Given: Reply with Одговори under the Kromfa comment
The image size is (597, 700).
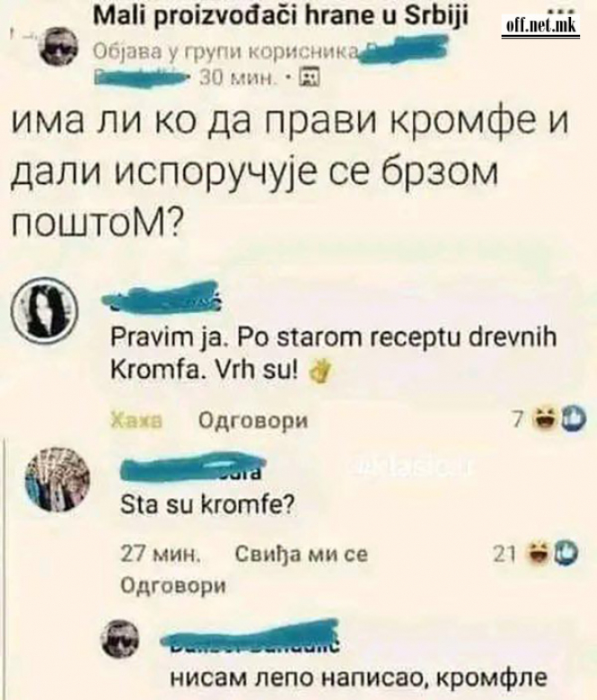Looking at the screenshot, I should click(253, 420).
